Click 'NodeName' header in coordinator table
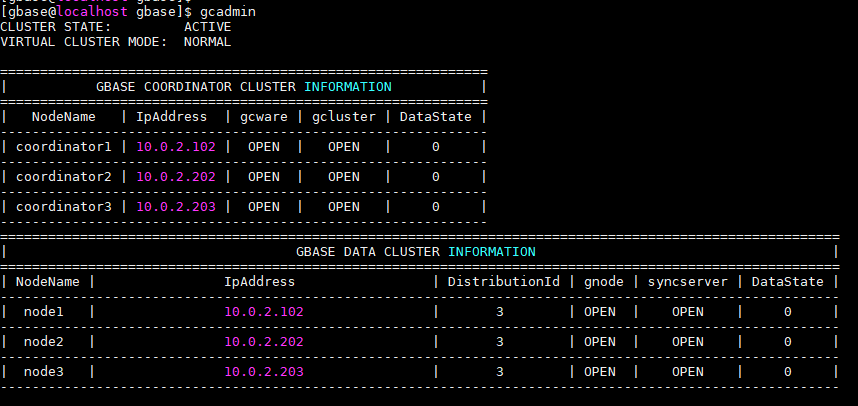 [x=63, y=117]
